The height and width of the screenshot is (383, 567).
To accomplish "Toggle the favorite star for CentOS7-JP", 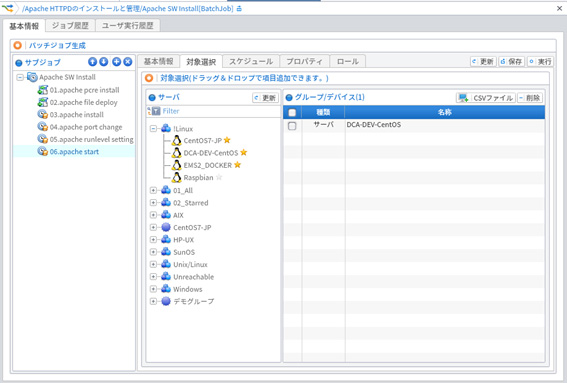I will (227, 140).
